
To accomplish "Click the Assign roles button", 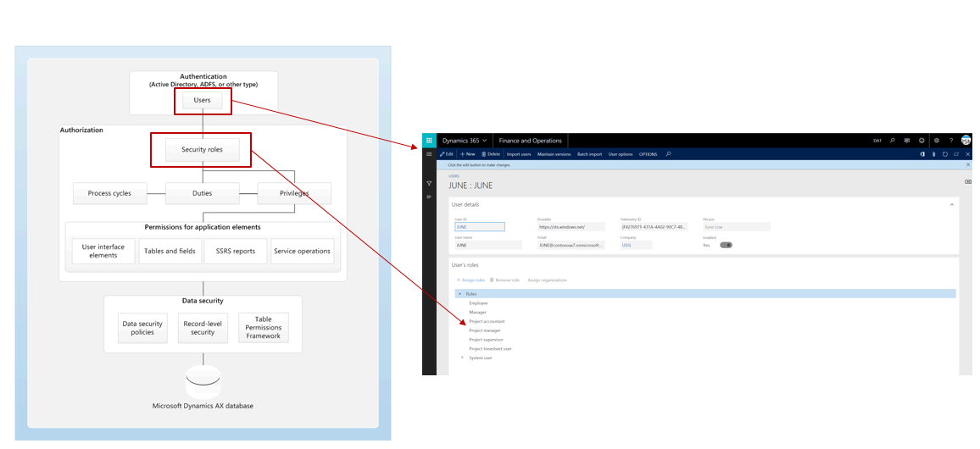I will pyautogui.click(x=471, y=280).
